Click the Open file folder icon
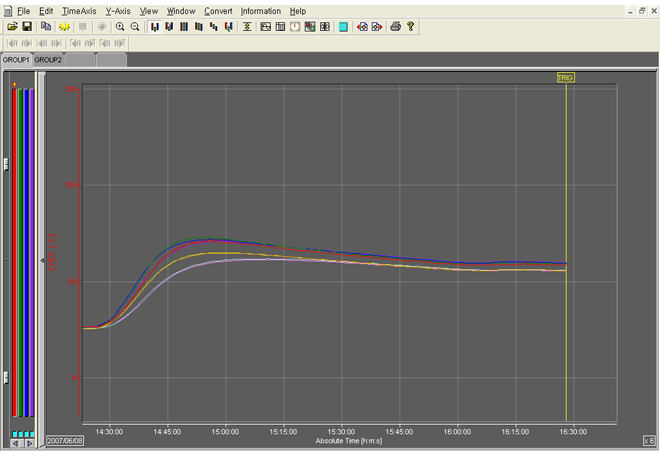 (13, 27)
